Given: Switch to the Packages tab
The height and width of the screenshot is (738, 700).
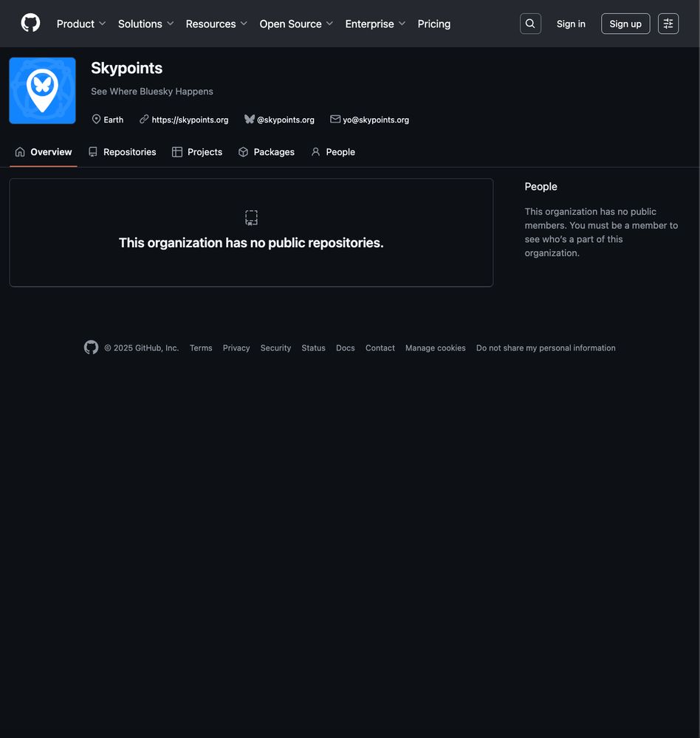Looking at the screenshot, I should click(x=267, y=152).
